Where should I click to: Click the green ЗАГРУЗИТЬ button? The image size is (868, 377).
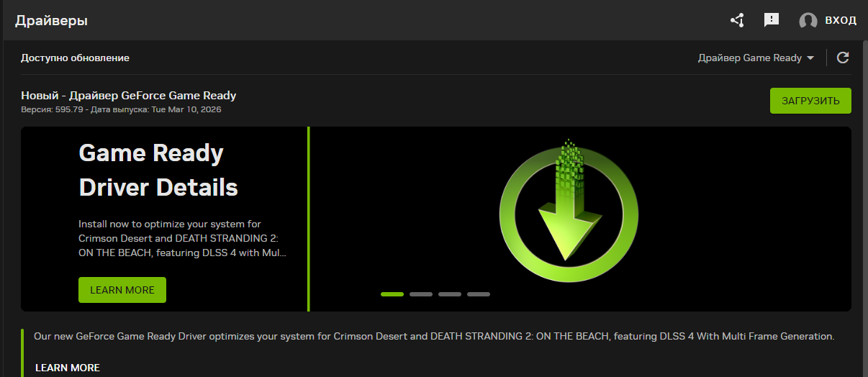point(810,101)
